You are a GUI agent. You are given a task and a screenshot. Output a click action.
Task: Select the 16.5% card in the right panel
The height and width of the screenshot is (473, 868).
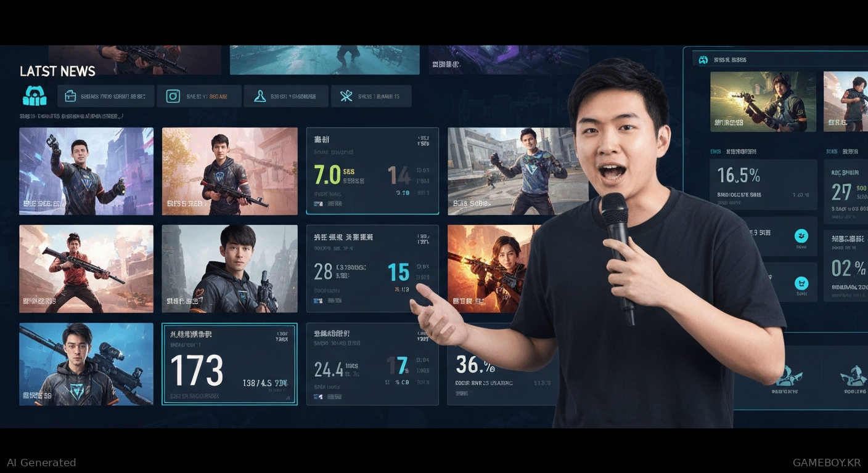pyautogui.click(x=763, y=184)
